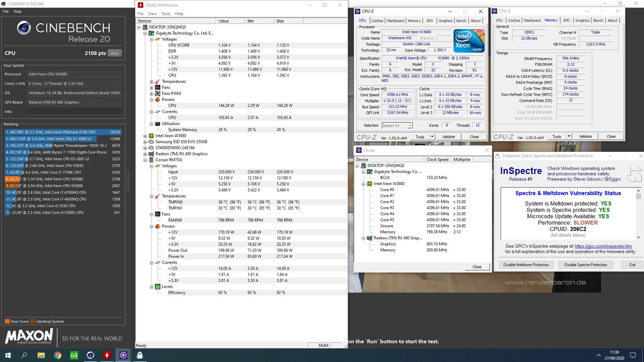The image size is (644, 362).
Task: Click Exit button in InSpectre
Action: pos(632,264)
